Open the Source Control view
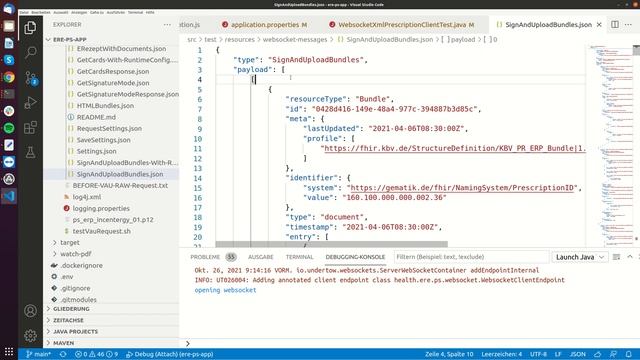The height and width of the screenshot is (360, 640). tap(30, 78)
